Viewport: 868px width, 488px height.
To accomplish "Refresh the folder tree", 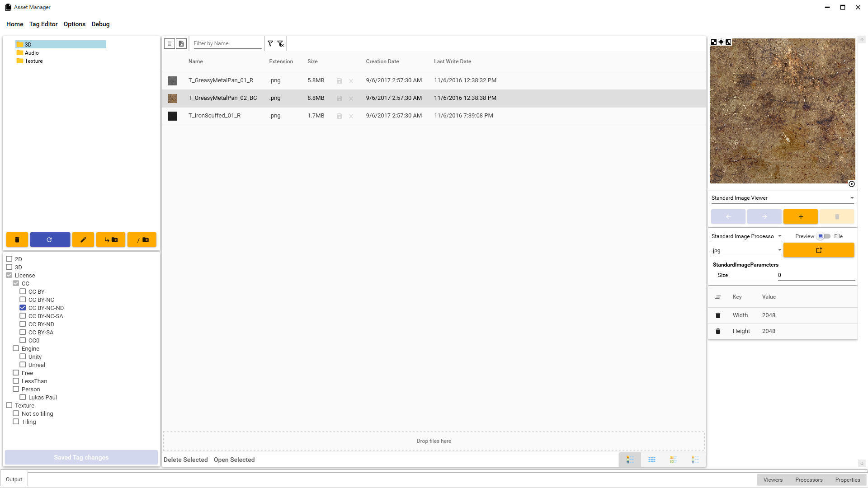I will pos(50,240).
